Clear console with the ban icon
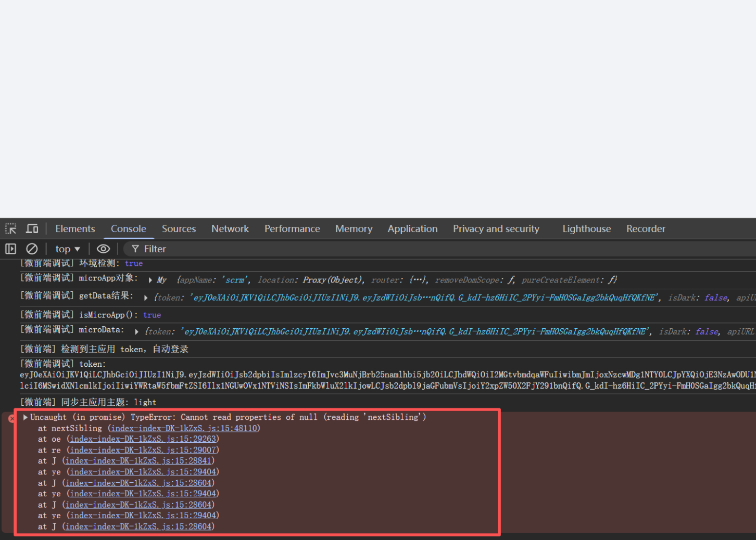Viewport: 756px width, 540px height. tap(32, 249)
